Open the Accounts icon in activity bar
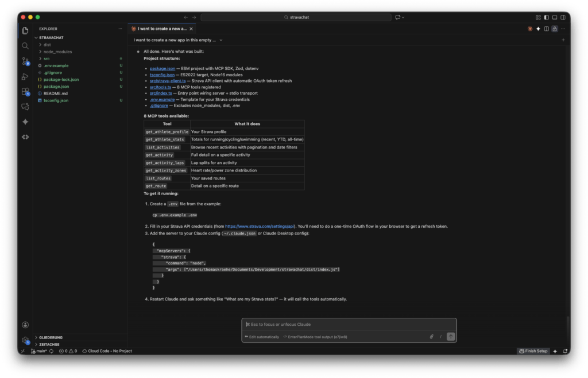Image resolution: width=588 pixels, height=378 pixels. (25, 325)
